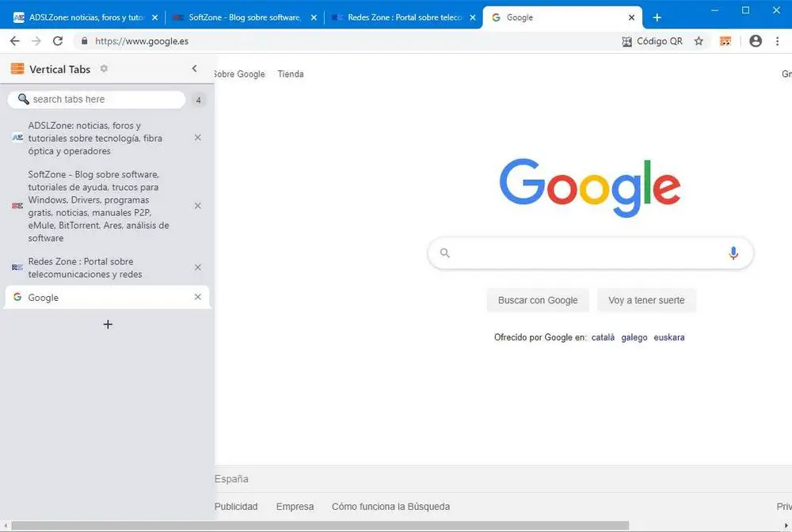Open the Publicidad footer link
Image resolution: width=792 pixels, height=532 pixels.
(236, 506)
